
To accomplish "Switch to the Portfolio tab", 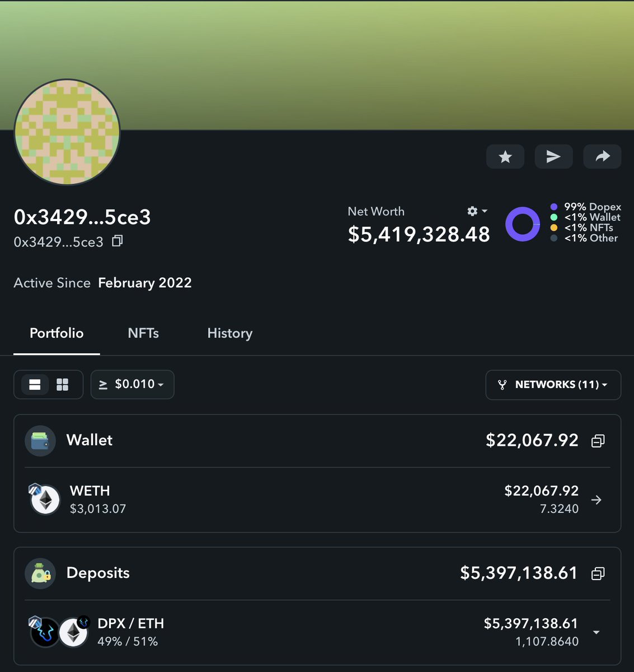I will (x=57, y=333).
